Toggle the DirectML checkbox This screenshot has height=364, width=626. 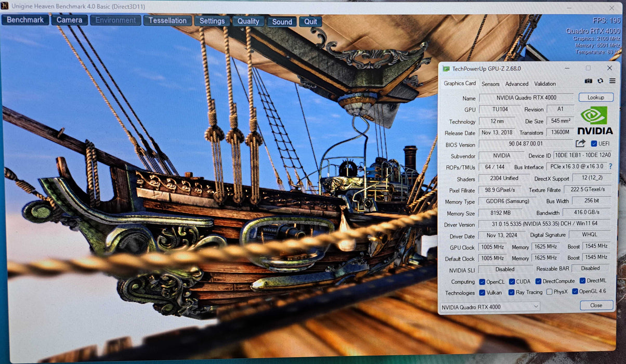[583, 281]
